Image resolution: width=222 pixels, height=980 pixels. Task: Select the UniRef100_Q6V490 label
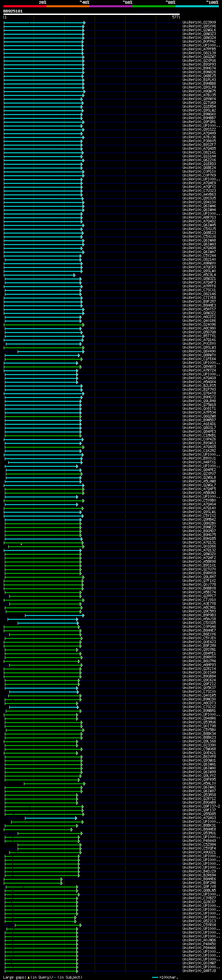(x=199, y=351)
